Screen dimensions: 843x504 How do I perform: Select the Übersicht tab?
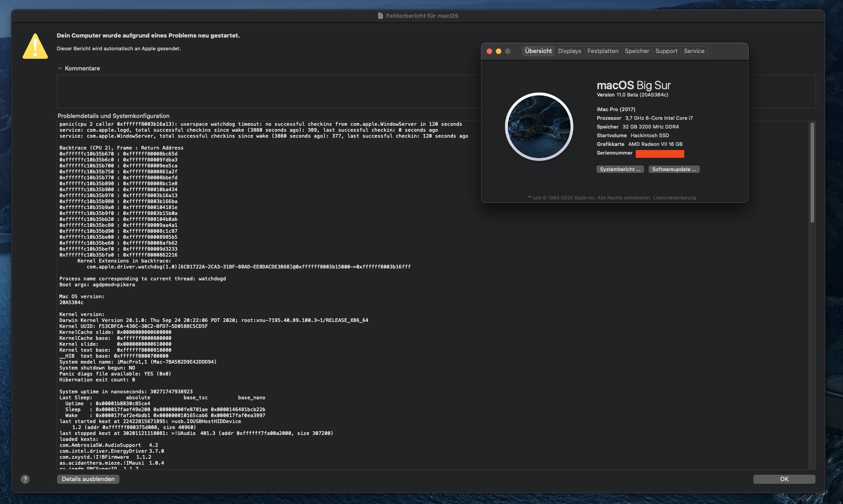[x=538, y=51]
